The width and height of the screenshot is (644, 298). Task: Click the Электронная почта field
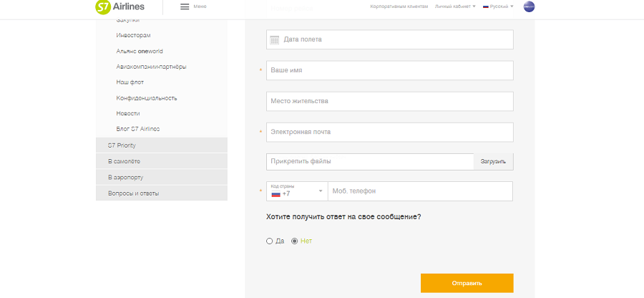point(389,133)
